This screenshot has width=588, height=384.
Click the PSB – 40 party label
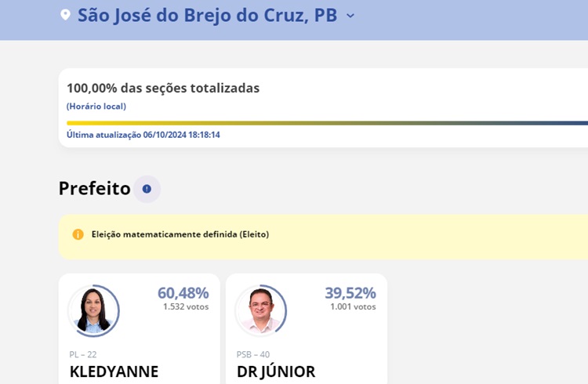(x=253, y=354)
